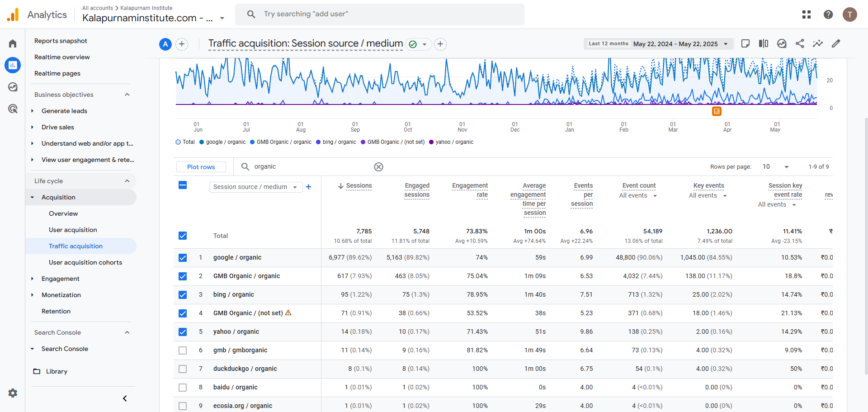
Task: Uncheck the GMB Organic / organic row
Action: 183,276
